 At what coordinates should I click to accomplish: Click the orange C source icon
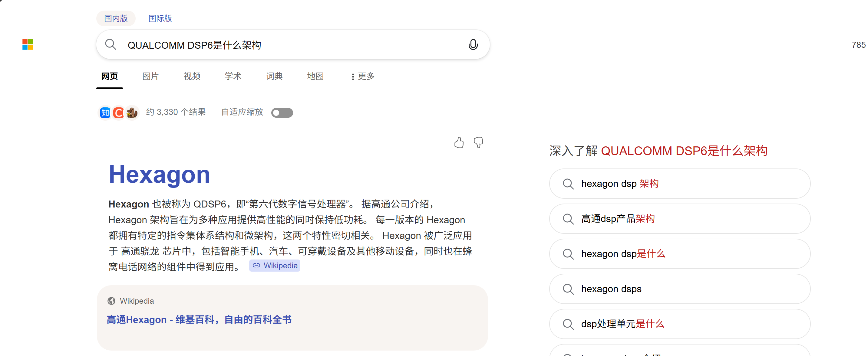[x=118, y=113]
